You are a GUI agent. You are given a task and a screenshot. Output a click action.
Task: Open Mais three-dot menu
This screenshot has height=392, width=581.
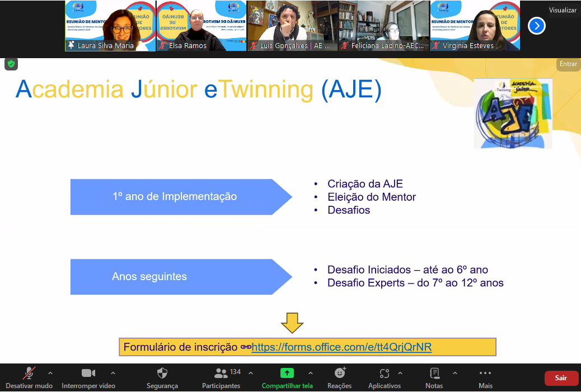point(485,378)
